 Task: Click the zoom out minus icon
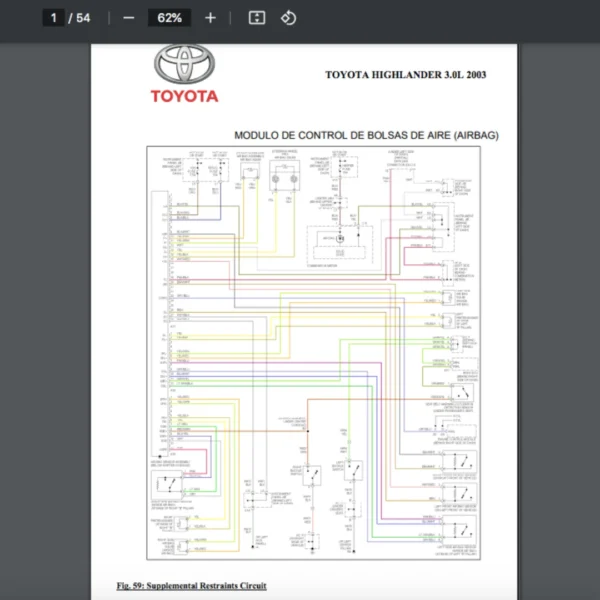point(128,18)
